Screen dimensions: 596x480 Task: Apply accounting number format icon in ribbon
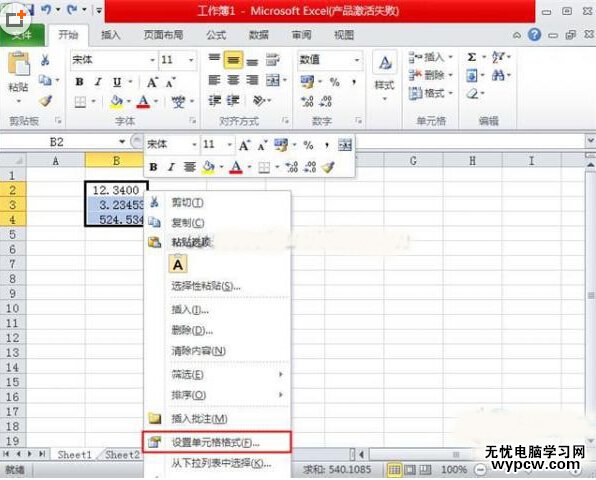[x=307, y=82]
